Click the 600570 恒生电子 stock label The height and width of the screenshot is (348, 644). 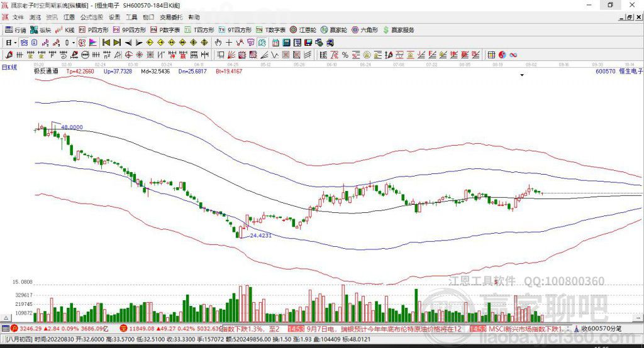click(x=619, y=71)
